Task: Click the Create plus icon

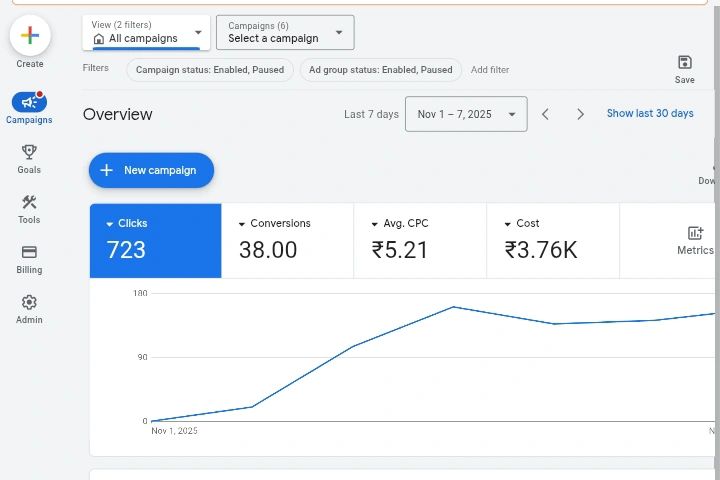Action: (30, 36)
